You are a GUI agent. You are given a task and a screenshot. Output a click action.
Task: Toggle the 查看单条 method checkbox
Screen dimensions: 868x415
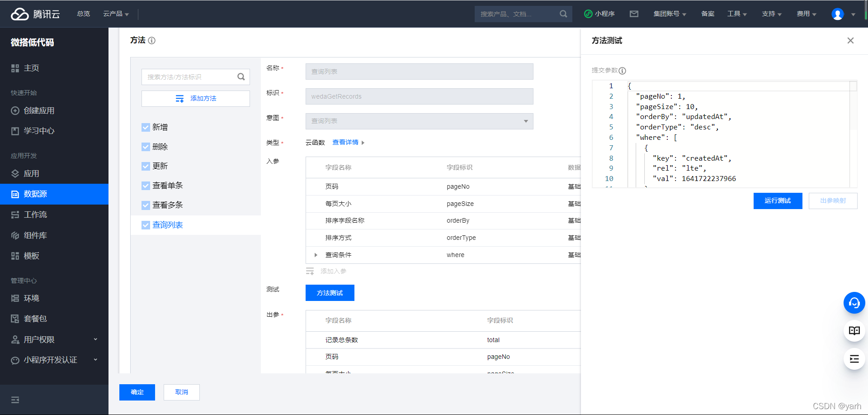[146, 186]
